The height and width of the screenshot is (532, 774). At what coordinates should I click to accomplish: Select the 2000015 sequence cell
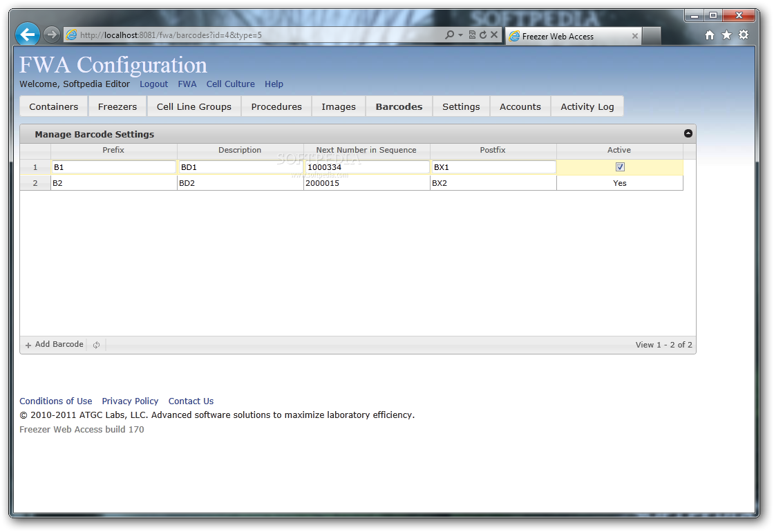click(x=367, y=183)
